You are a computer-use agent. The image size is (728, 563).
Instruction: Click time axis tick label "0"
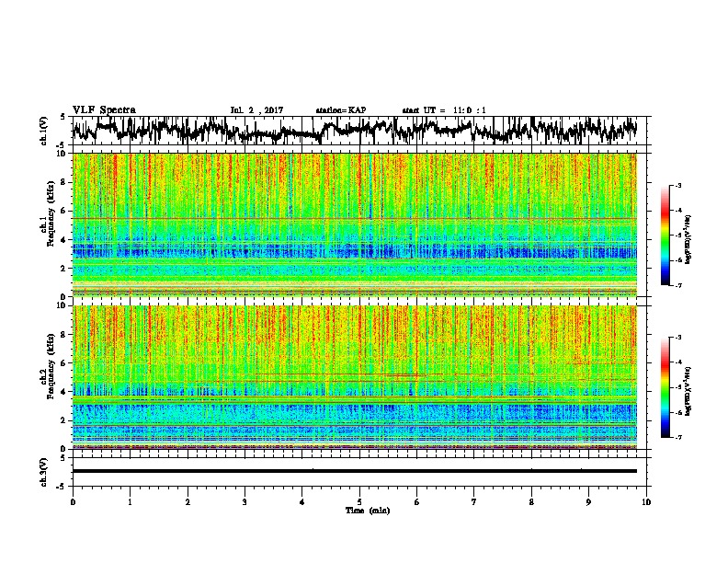(x=73, y=502)
